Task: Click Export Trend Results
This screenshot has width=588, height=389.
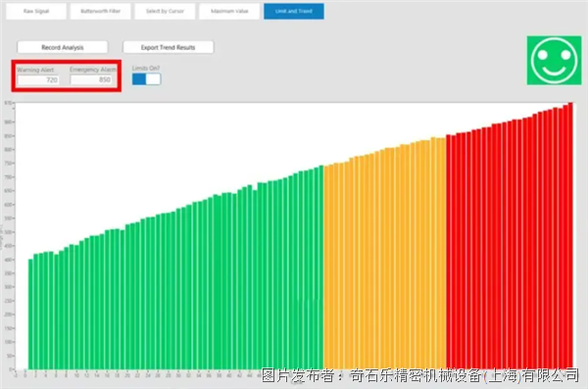Action: point(169,47)
